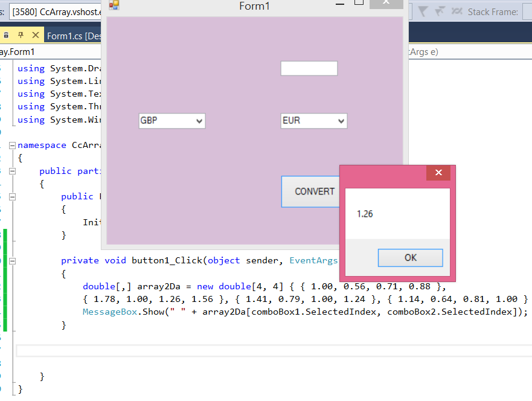Click the Stack Frame label
The image size is (532, 401).
[x=493, y=12]
